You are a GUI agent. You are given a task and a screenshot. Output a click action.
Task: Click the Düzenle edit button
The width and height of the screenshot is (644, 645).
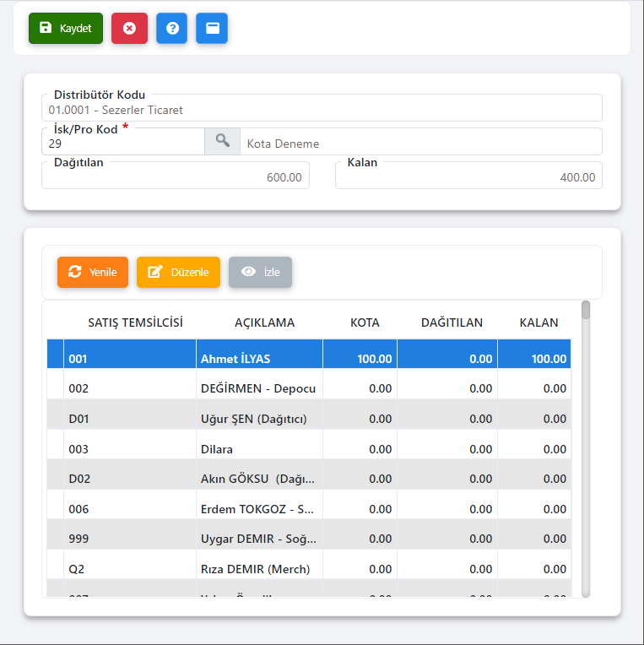tap(178, 272)
